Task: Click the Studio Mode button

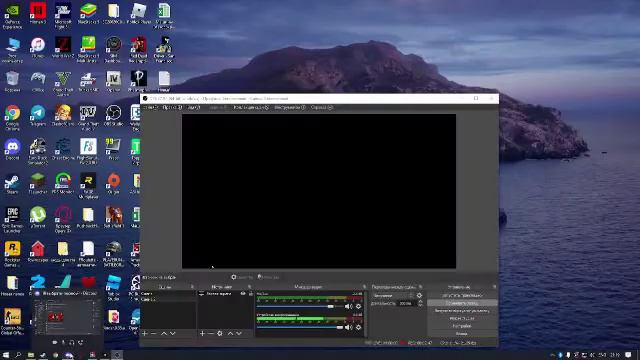Action: (x=462, y=318)
